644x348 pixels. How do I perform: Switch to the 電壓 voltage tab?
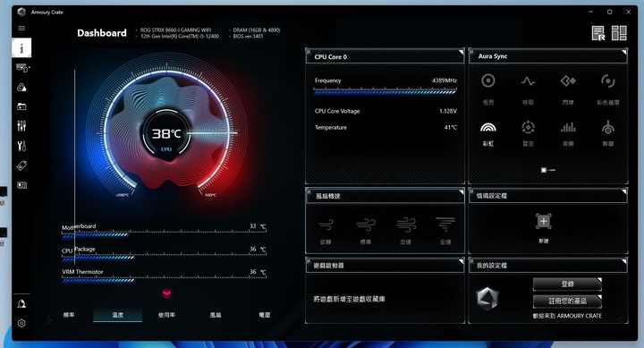pos(265,315)
